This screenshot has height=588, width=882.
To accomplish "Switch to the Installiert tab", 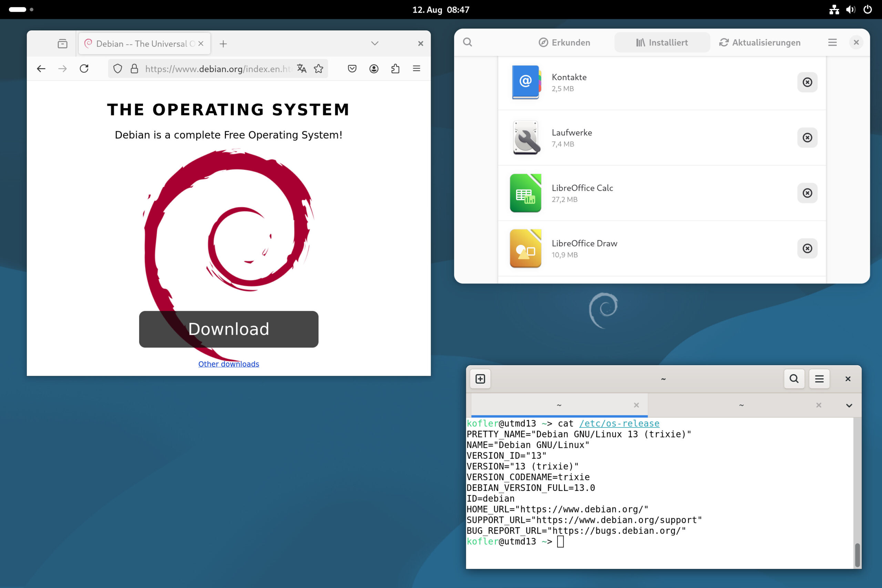I will pyautogui.click(x=662, y=42).
